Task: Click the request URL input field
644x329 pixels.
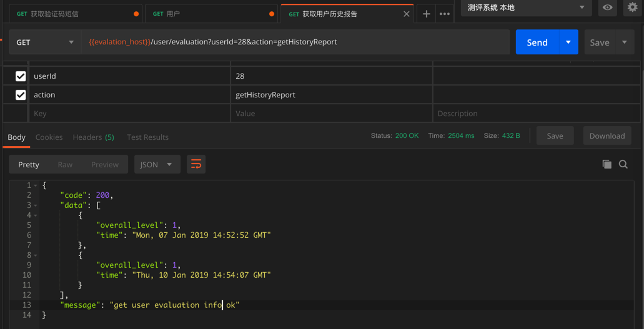Action: pos(294,42)
